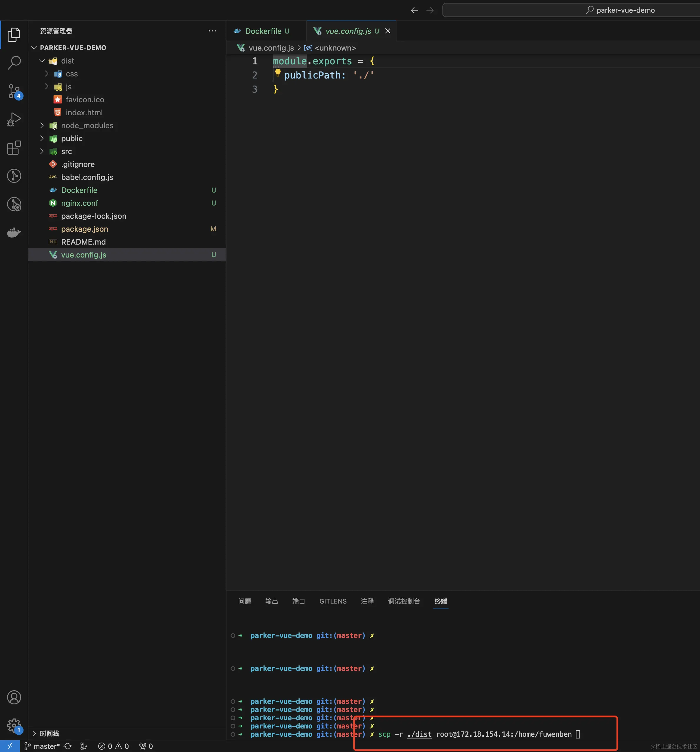
Task: Open Run and Debug view
Action: click(14, 119)
